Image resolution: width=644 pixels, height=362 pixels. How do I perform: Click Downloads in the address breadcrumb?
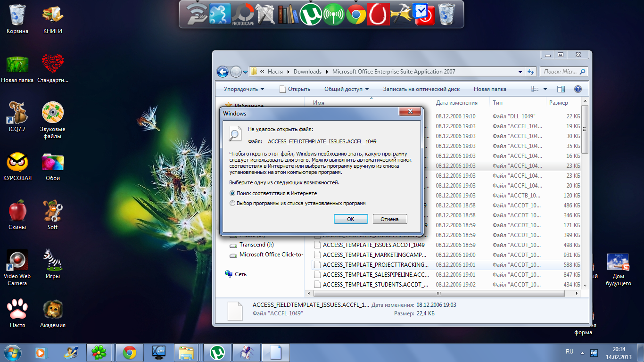307,72
